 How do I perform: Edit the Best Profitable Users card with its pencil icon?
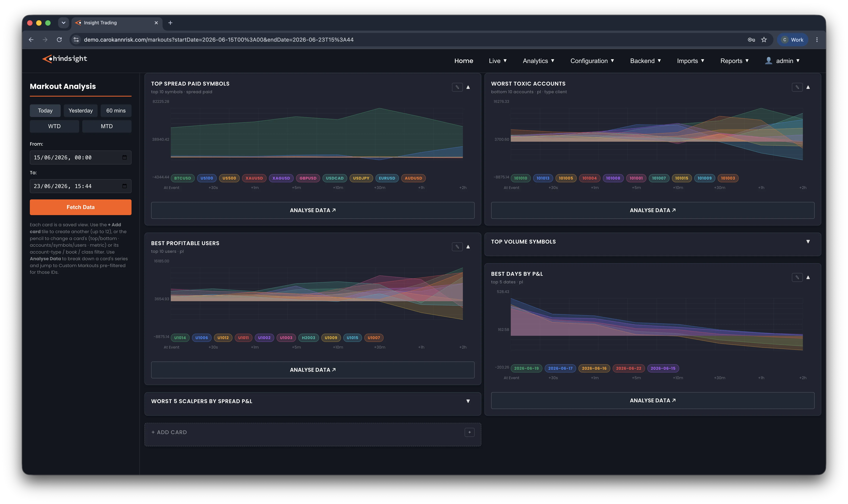pos(457,247)
